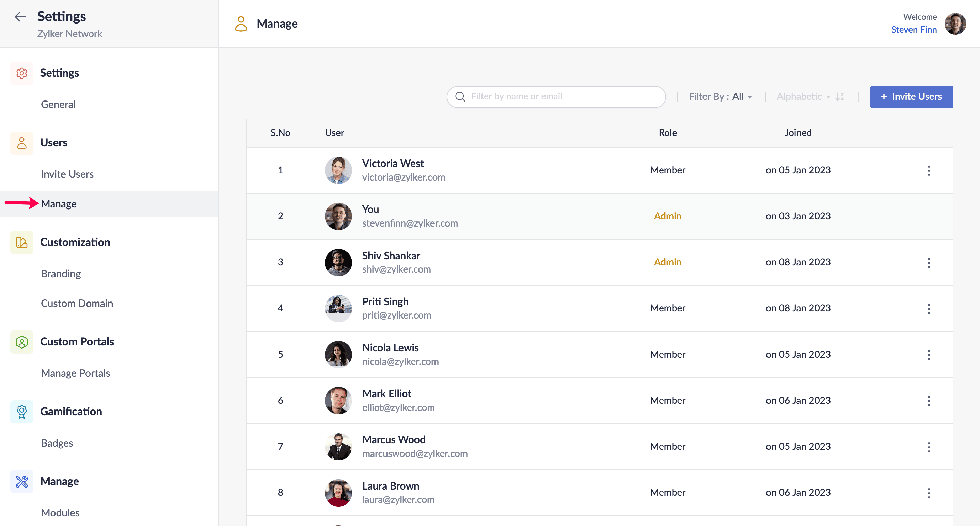Open three-dot menu for Shiv Shankar
This screenshot has height=526, width=980.
pos(928,262)
